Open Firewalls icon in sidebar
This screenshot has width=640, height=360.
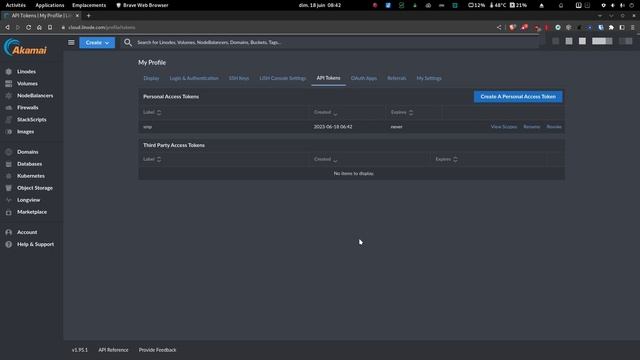9,108
